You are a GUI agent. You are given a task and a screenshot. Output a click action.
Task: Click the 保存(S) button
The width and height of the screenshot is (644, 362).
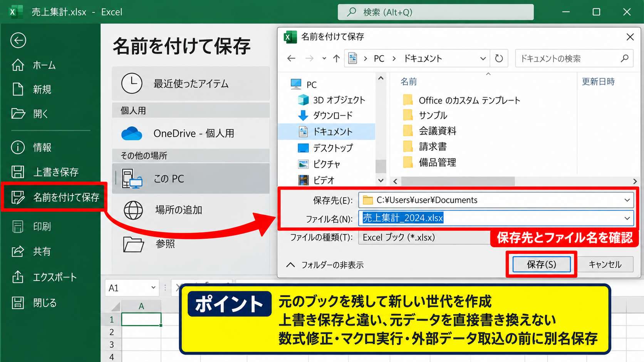pyautogui.click(x=542, y=264)
